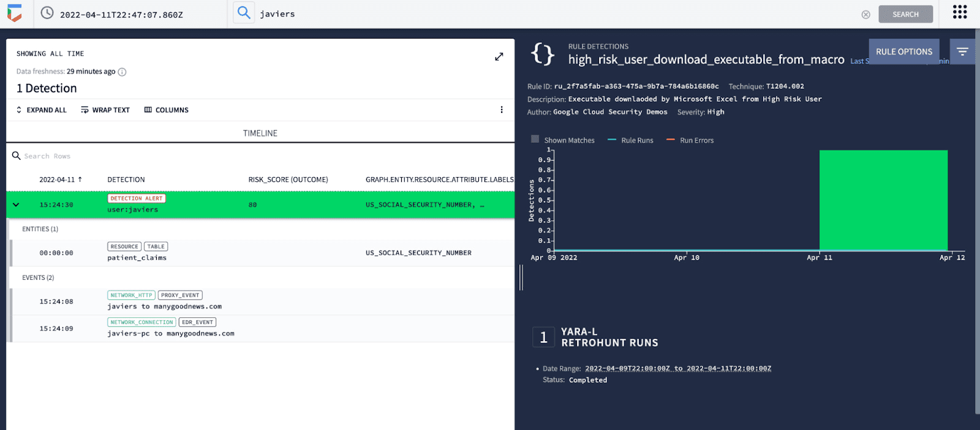The image size is (980, 430).
Task: Open event javiers-pc to manygoodnews.com
Action: (171, 333)
